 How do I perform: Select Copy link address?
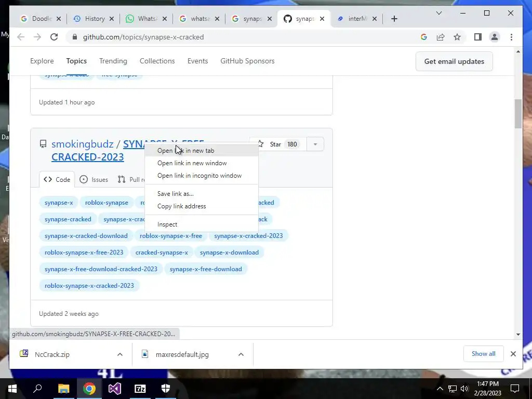tap(202, 206)
